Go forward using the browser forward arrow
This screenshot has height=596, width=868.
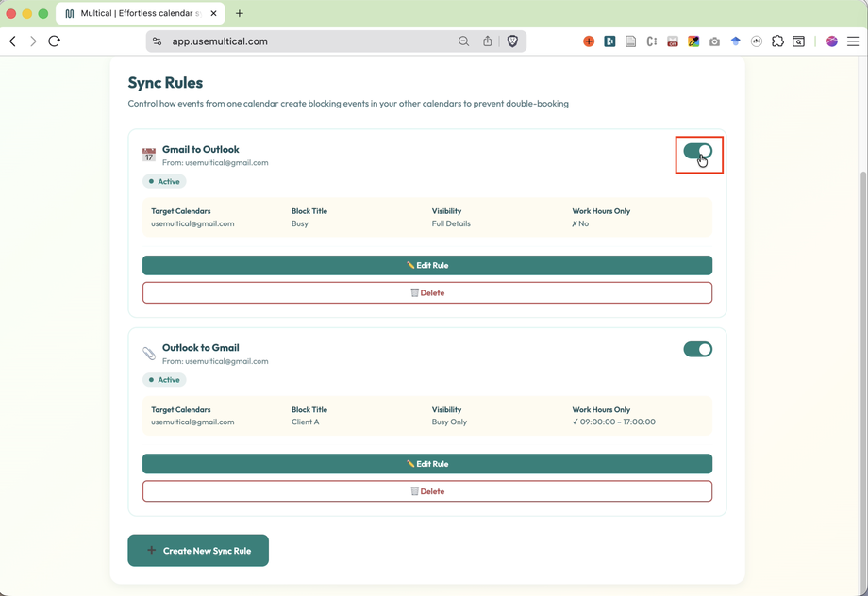coord(33,41)
